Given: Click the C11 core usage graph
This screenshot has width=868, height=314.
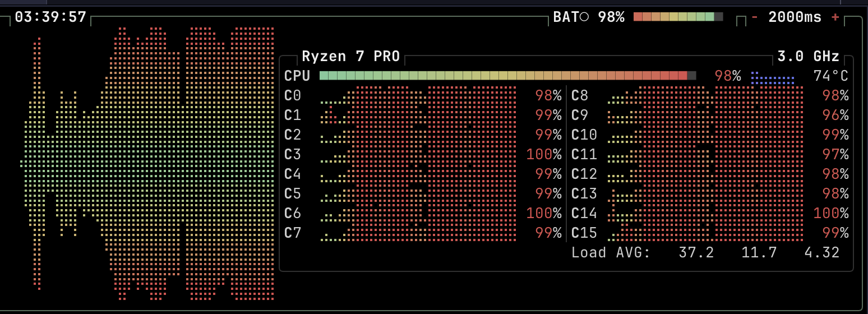Looking at the screenshot, I should pyautogui.click(x=705, y=154).
